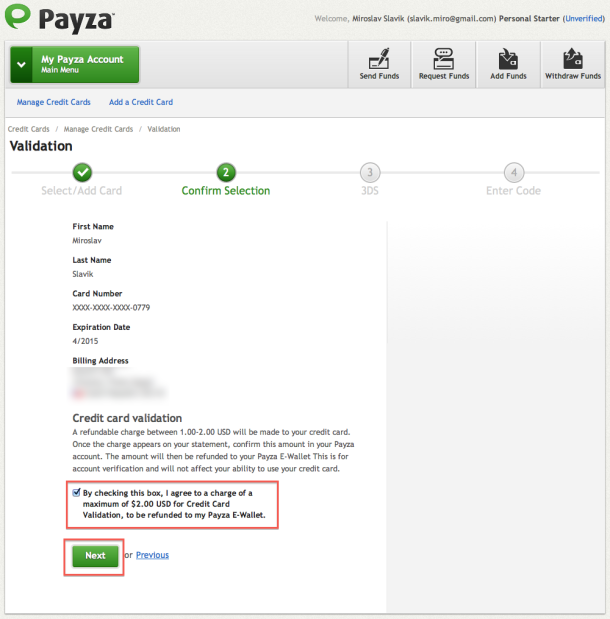
Task: Click step 4 Enter Code circle
Action: [x=514, y=173]
